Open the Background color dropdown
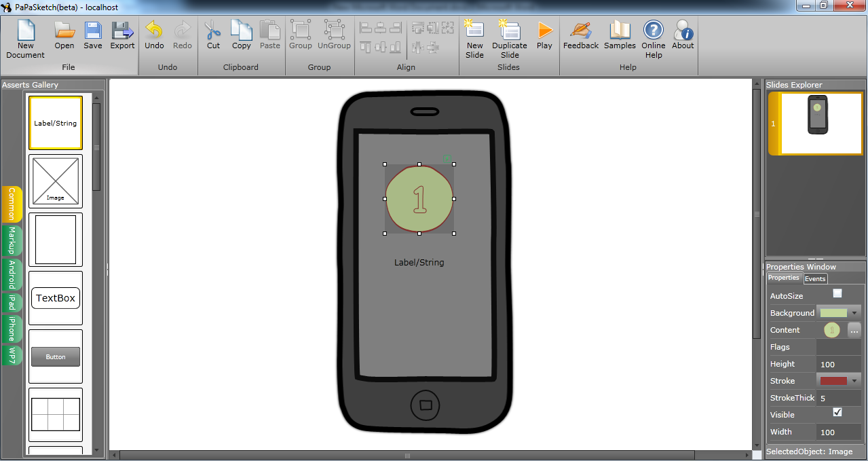The image size is (868, 461). (x=854, y=313)
